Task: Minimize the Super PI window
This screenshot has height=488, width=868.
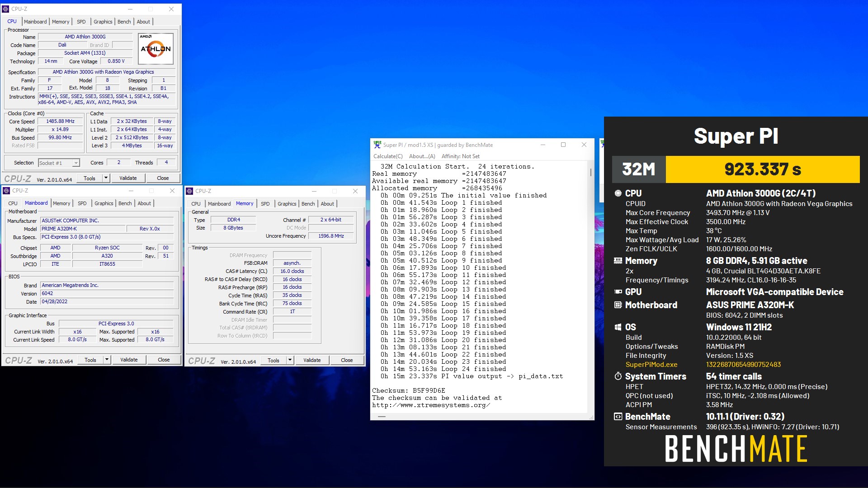Action: click(x=543, y=145)
